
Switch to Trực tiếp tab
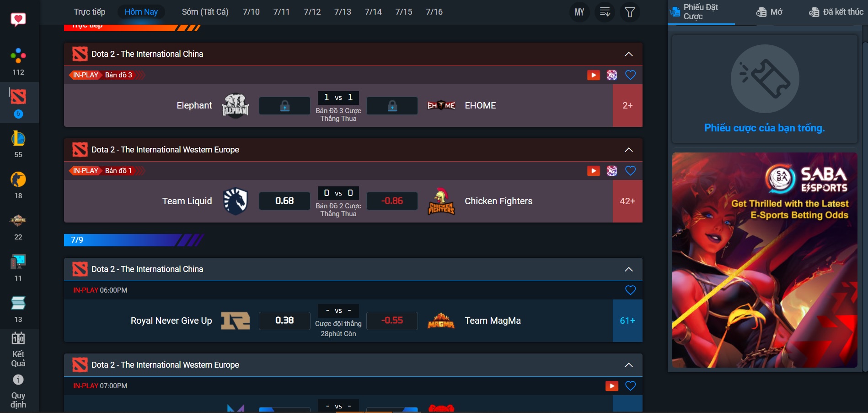pyautogui.click(x=90, y=12)
